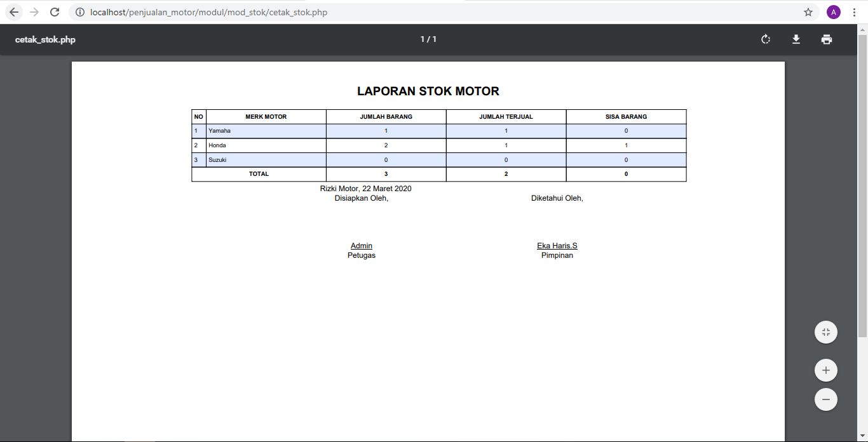Open Chrome's three-dot menu

coord(854,11)
